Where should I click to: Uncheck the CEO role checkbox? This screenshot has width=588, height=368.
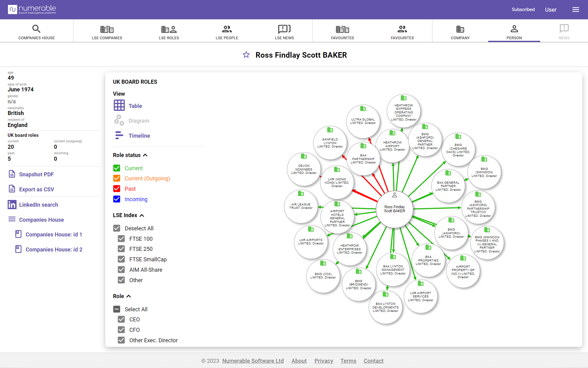[121, 319]
